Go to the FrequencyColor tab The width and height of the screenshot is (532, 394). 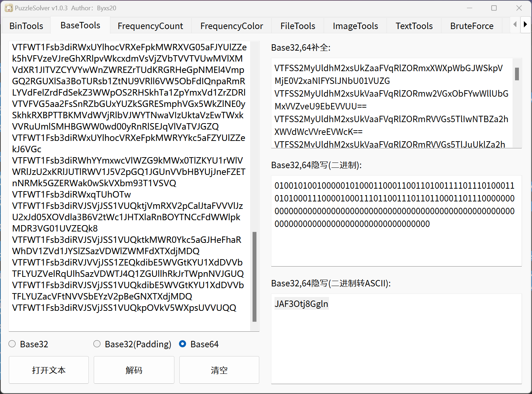231,26
